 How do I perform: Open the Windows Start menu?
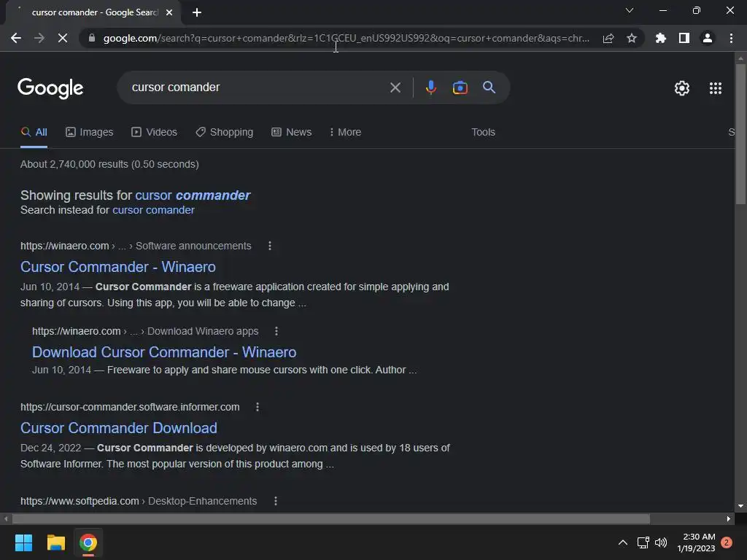(23, 542)
